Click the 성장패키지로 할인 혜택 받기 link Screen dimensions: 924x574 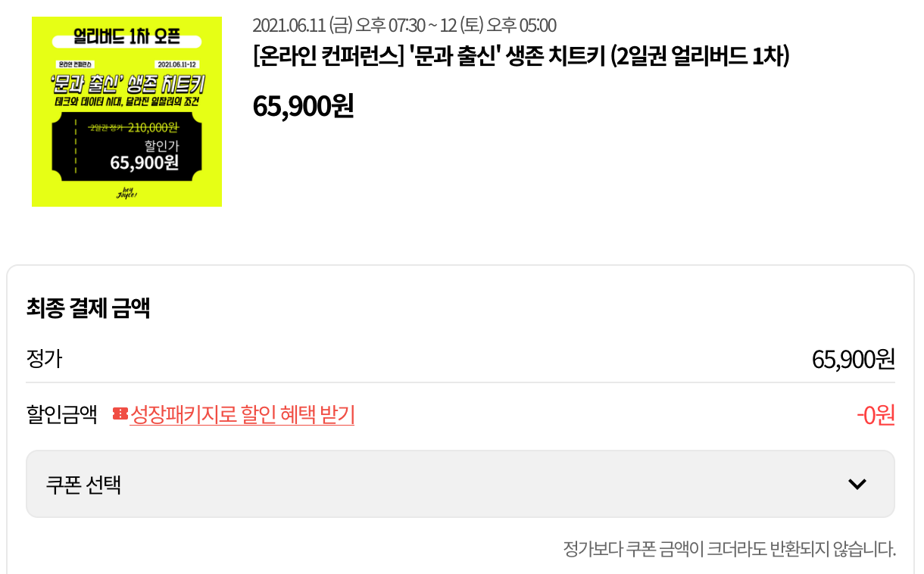242,415
